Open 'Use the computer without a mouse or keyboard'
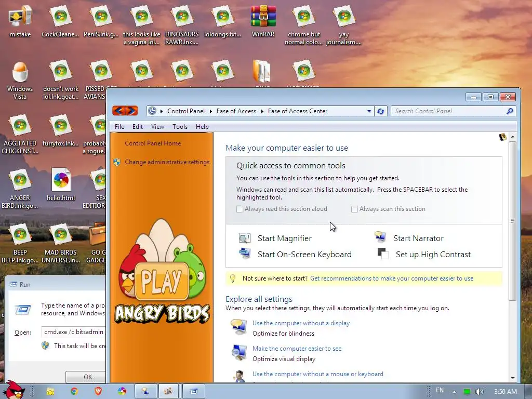Viewport: 532px width, 399px height. tap(318, 374)
